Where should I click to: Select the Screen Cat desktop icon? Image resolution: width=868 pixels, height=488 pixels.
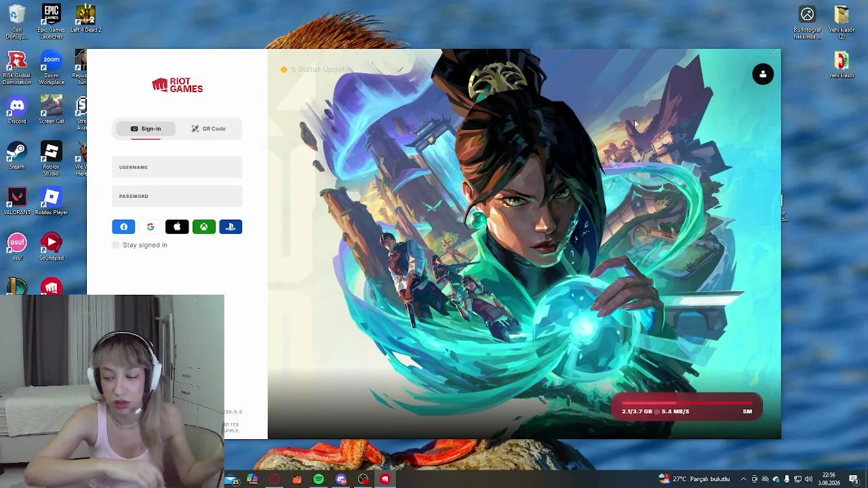[x=51, y=110]
